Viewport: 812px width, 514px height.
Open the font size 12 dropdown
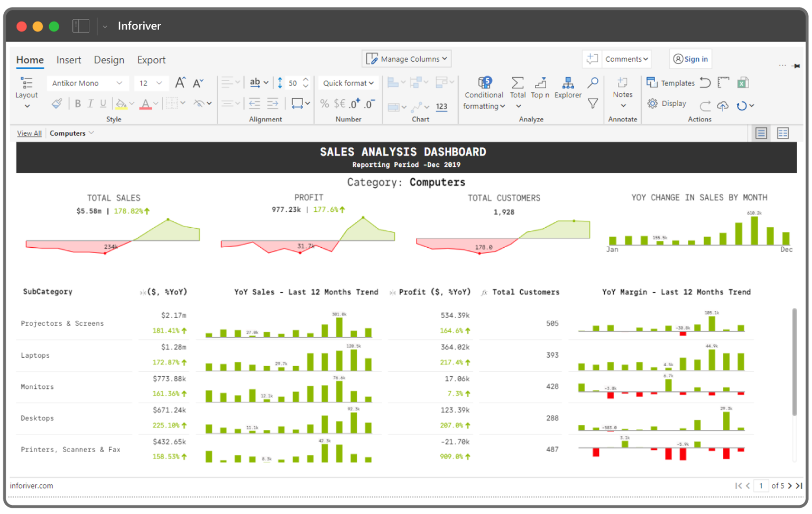151,83
